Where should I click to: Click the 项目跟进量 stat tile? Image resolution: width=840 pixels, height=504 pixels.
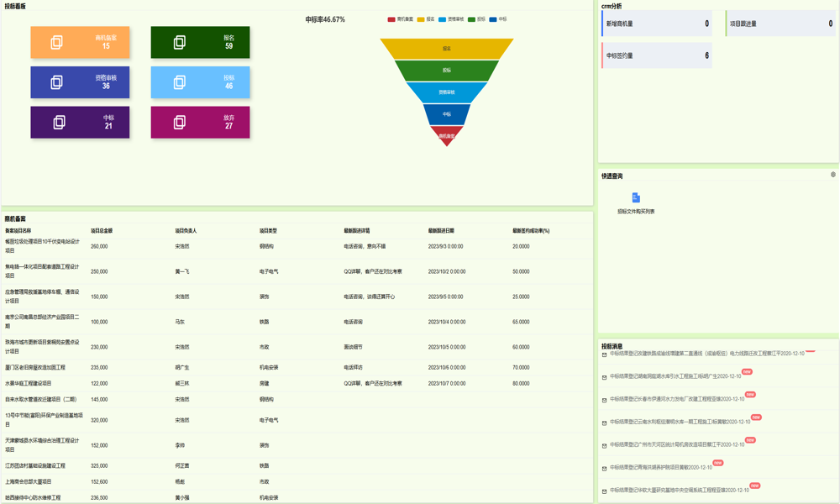[x=780, y=24]
